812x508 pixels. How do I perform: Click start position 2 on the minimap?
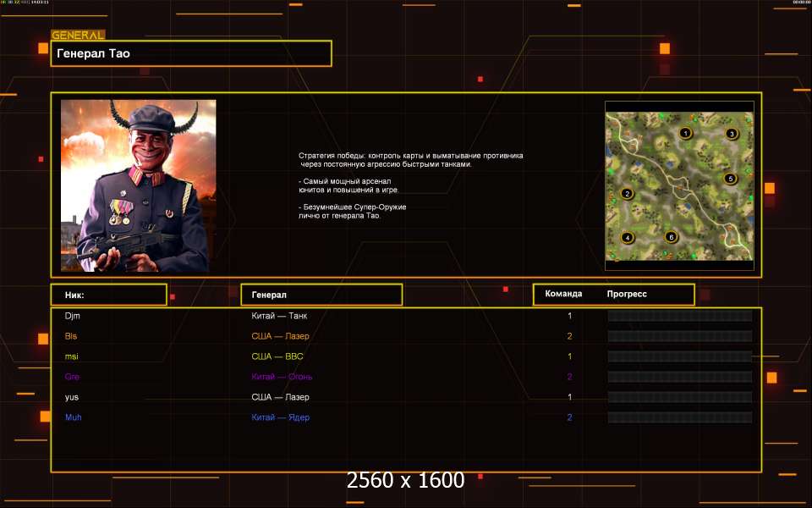[x=627, y=193]
